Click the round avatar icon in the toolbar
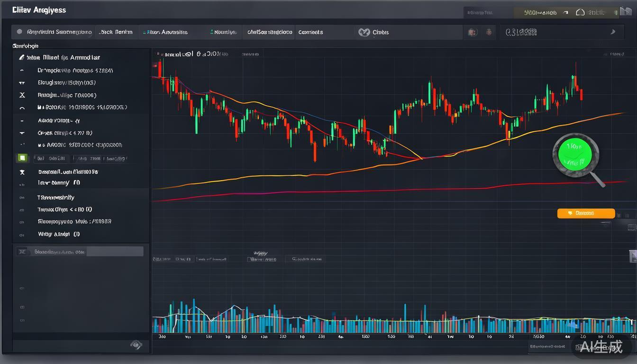Screen dimensions: 637x364 [472, 32]
